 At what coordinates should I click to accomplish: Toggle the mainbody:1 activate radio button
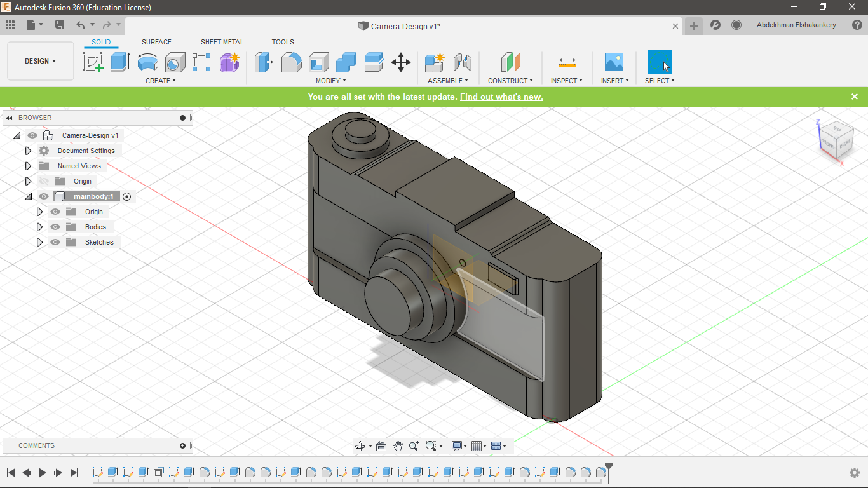click(x=126, y=196)
